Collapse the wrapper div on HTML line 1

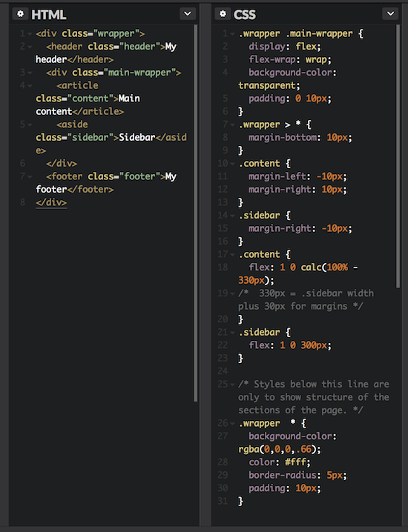point(30,34)
